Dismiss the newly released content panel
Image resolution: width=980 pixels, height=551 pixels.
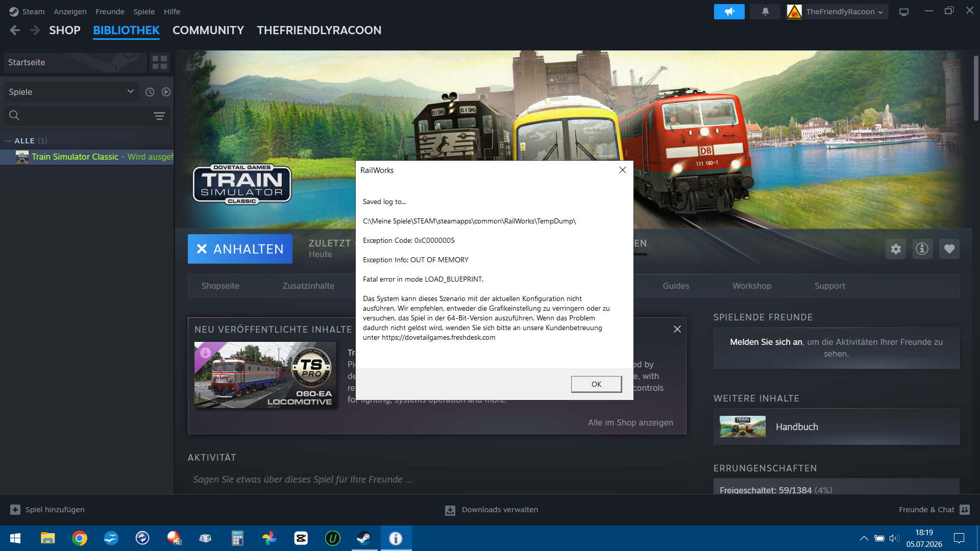(677, 329)
